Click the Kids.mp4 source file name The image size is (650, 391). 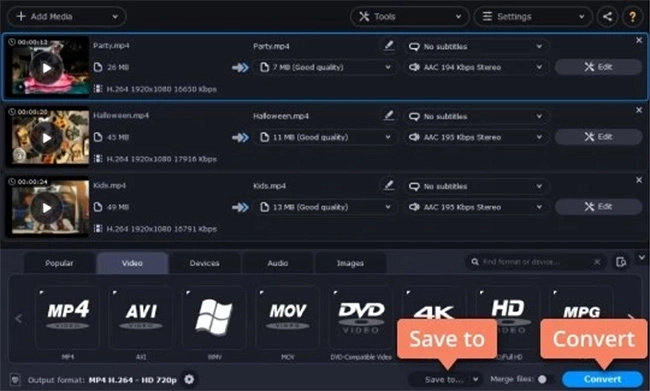[109, 185]
